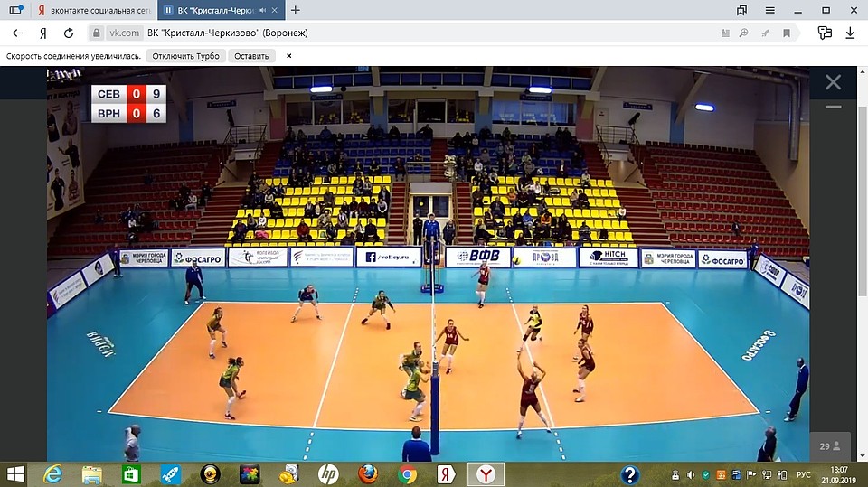Open the tray volume speaker control
868x487 pixels.
pos(690,475)
